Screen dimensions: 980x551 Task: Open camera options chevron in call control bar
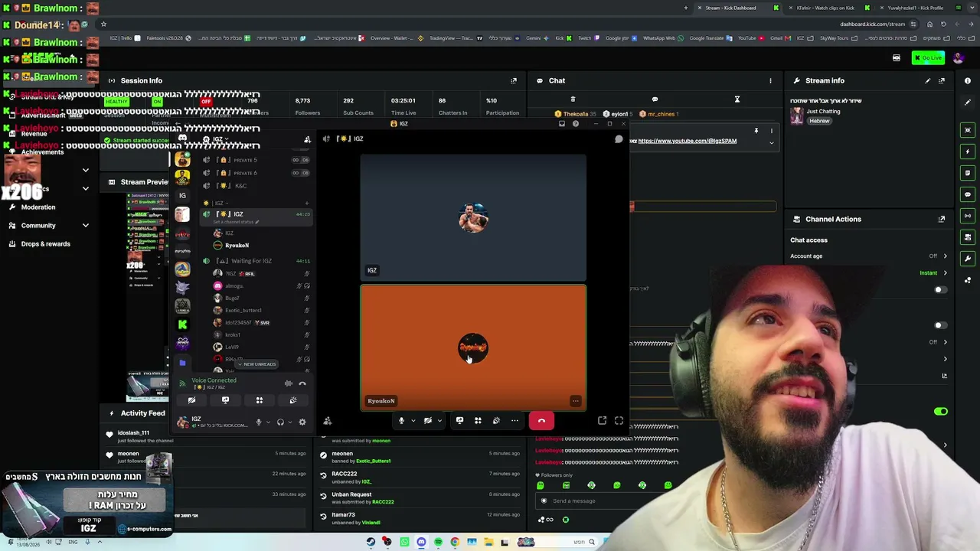[x=439, y=420]
